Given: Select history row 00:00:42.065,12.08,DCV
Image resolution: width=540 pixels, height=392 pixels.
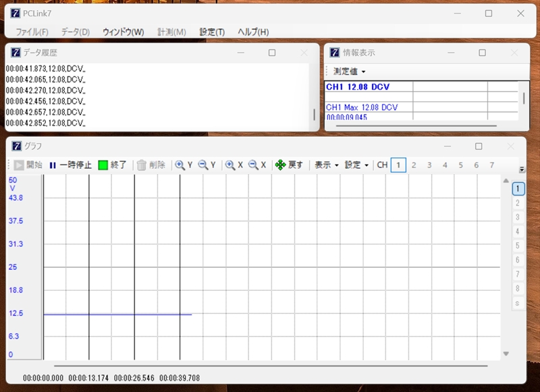Looking at the screenshot, I should tap(45, 80).
